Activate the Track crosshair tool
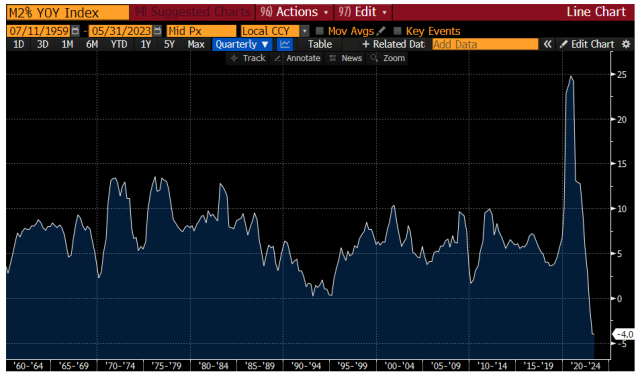The width and height of the screenshot is (640, 378). click(x=248, y=58)
